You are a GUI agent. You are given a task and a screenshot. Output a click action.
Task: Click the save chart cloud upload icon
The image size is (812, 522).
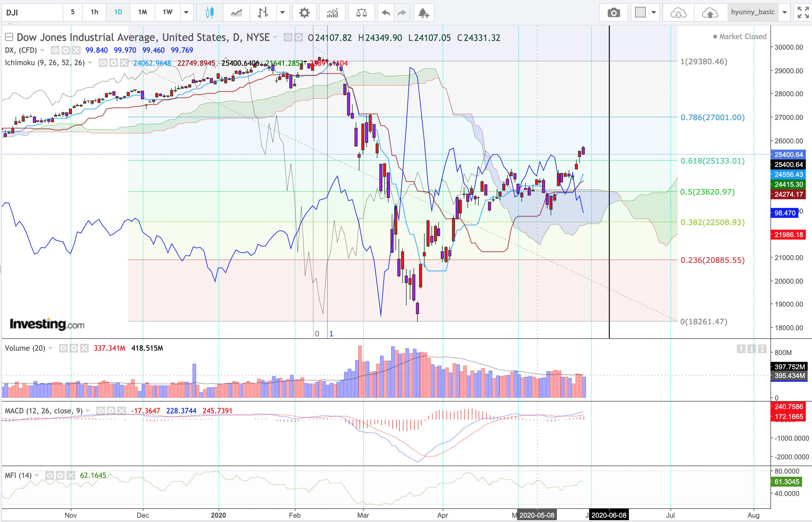pos(710,12)
